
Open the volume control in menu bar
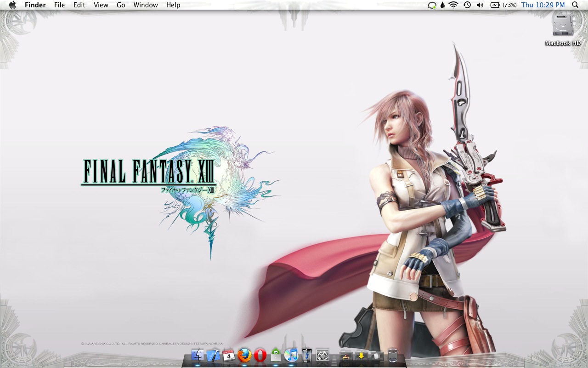(x=480, y=5)
